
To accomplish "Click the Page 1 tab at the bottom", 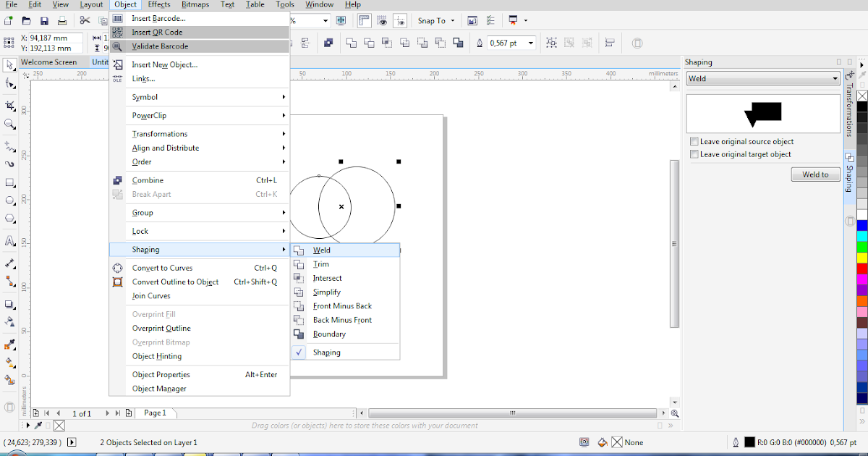I will (x=155, y=413).
